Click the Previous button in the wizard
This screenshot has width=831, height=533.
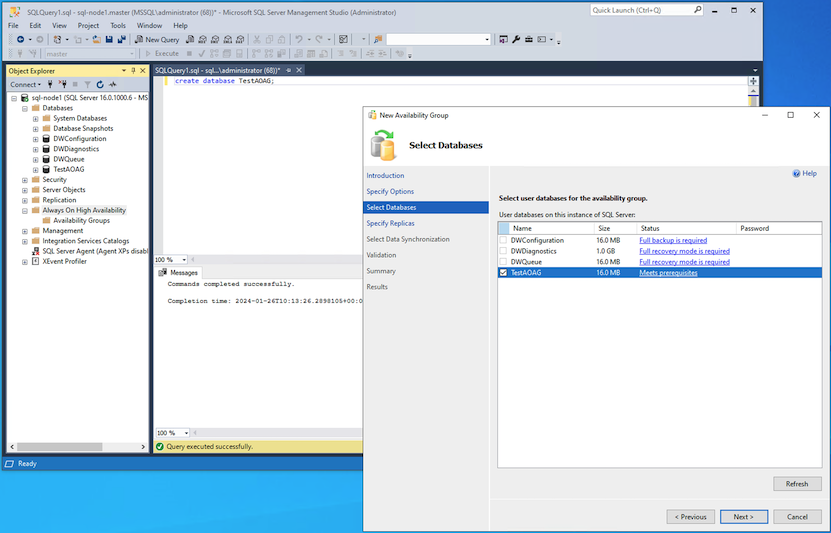pos(691,517)
